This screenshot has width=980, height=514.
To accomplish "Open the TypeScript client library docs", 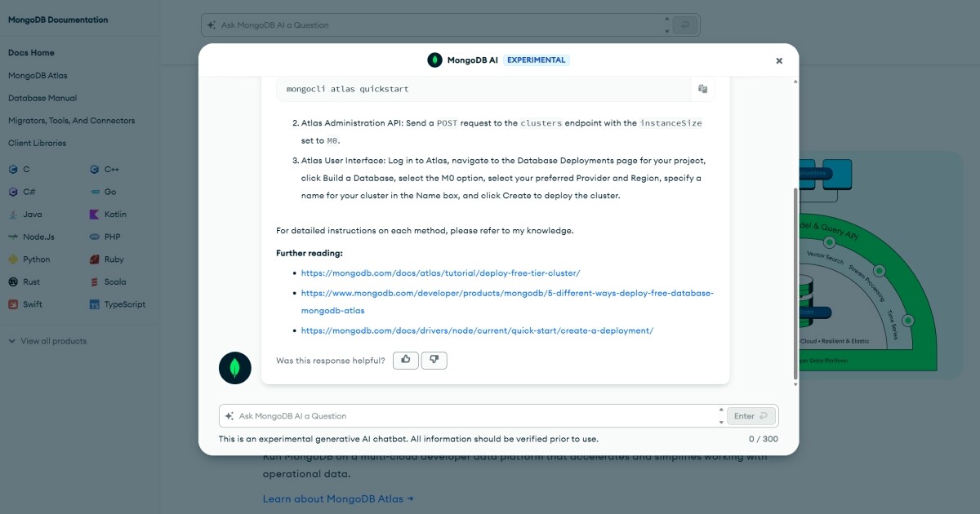I will point(124,304).
